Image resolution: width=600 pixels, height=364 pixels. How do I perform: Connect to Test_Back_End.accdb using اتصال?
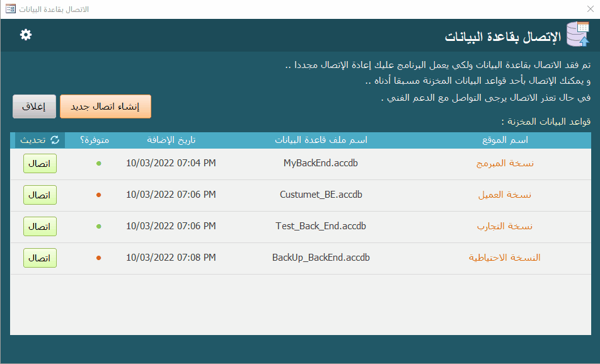point(40,227)
